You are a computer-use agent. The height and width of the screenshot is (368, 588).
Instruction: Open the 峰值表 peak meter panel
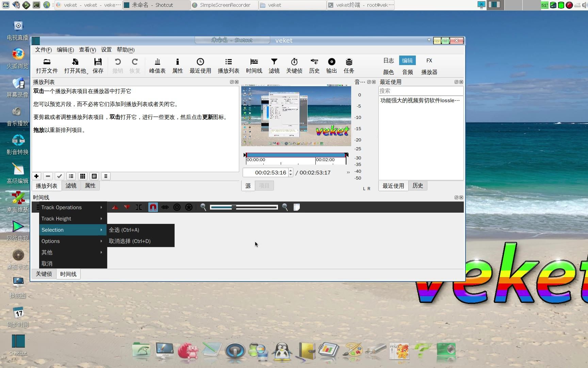pyautogui.click(x=157, y=65)
